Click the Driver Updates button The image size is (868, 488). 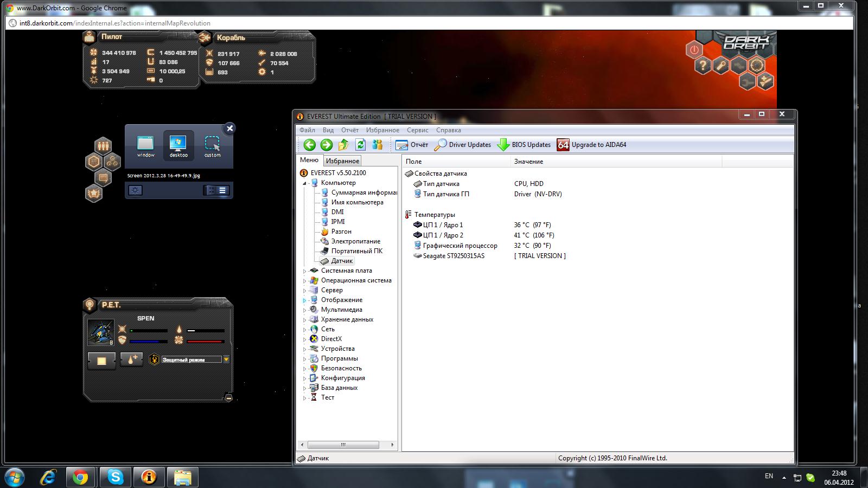(x=463, y=145)
